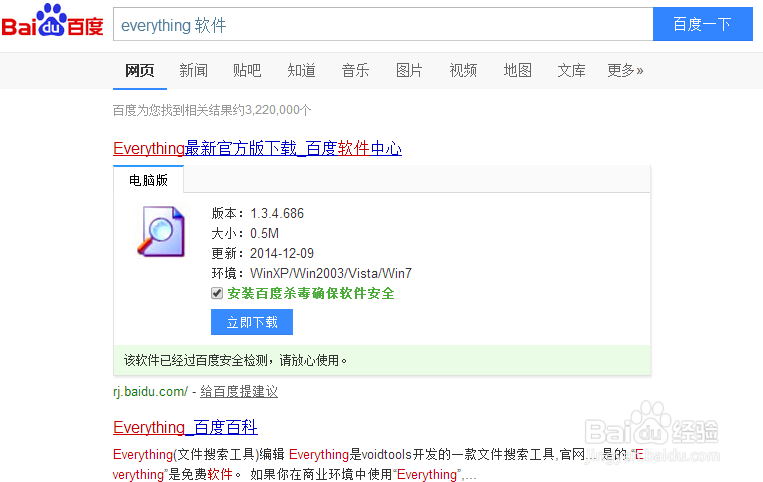Expand the 更多» menu
This screenshot has height=482, width=763.
[625, 71]
